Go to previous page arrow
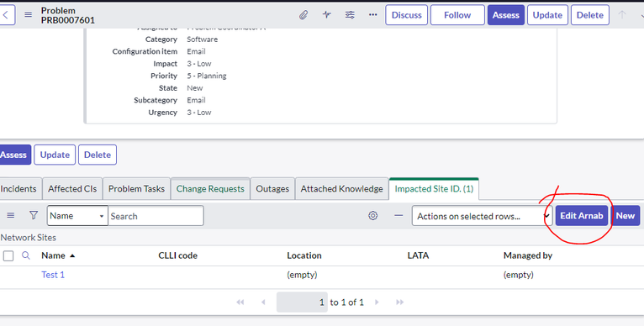 pyautogui.click(x=263, y=302)
